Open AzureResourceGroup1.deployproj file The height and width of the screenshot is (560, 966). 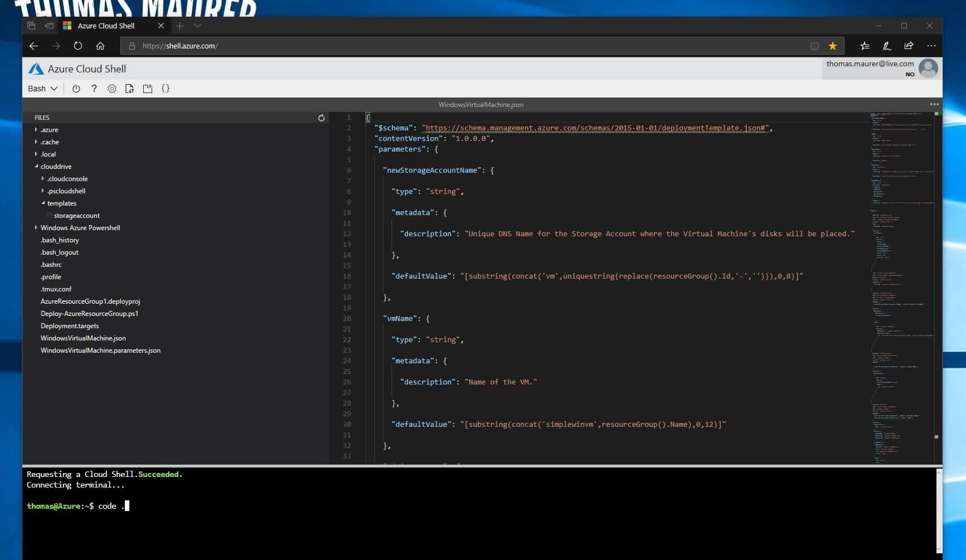(90, 301)
